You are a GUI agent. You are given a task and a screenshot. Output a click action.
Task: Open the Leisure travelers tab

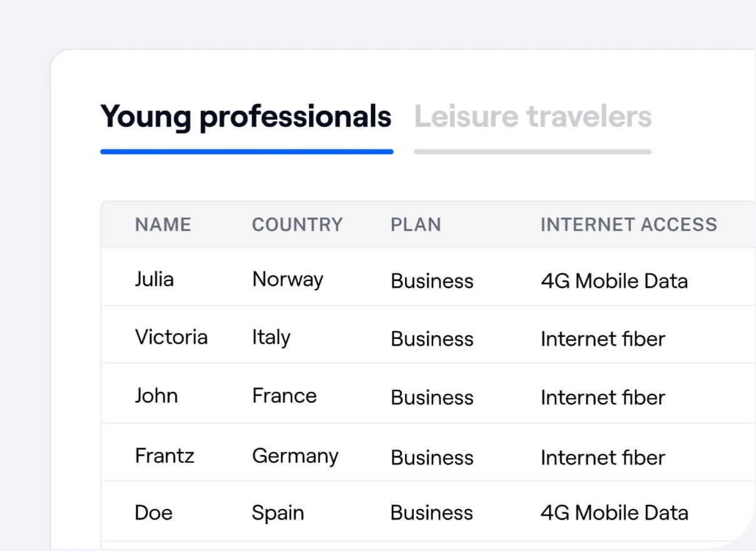(x=533, y=117)
